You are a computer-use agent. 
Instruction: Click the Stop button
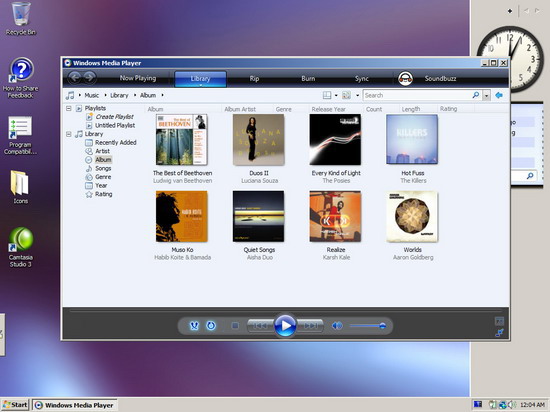(x=235, y=326)
